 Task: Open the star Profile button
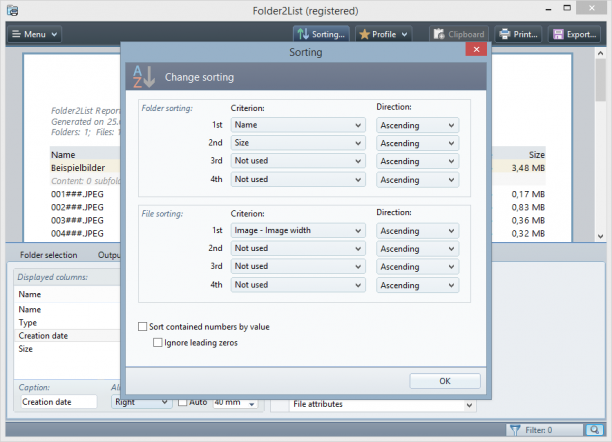point(383,34)
